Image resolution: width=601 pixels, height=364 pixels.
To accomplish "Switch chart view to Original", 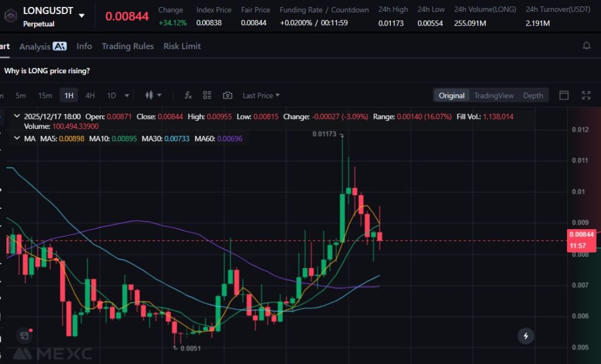I will point(451,96).
